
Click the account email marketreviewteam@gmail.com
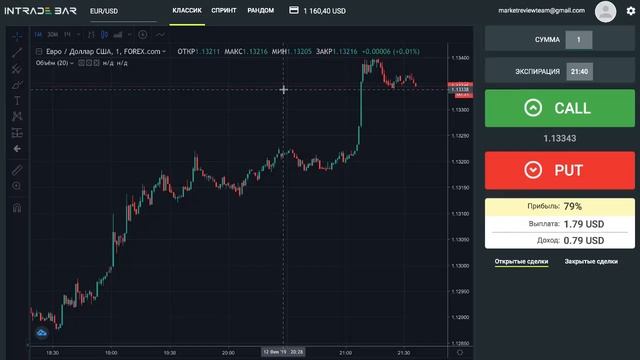click(541, 11)
